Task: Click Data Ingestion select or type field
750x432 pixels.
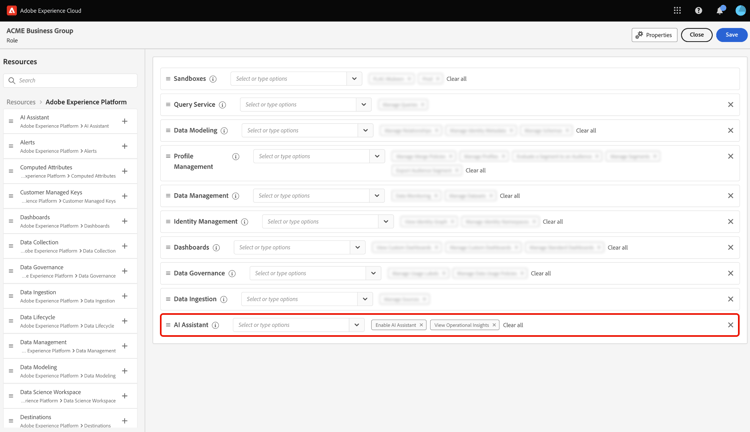Action: pyautogui.click(x=300, y=299)
